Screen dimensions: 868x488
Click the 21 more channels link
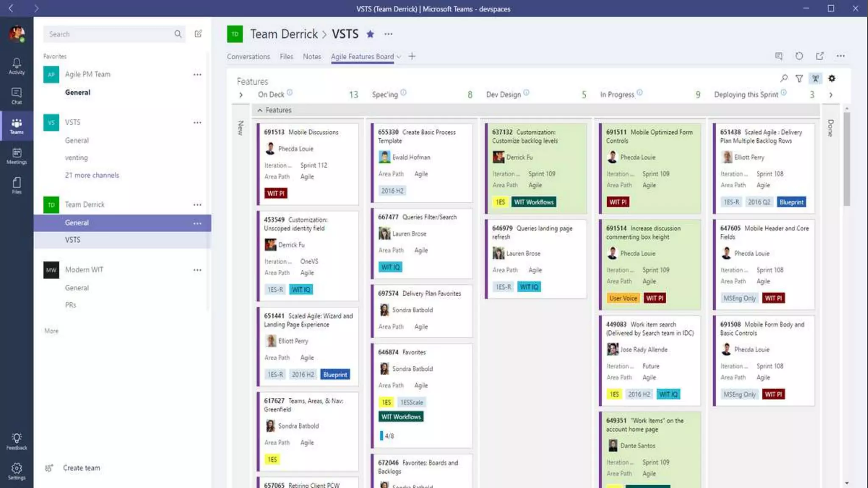coord(92,175)
